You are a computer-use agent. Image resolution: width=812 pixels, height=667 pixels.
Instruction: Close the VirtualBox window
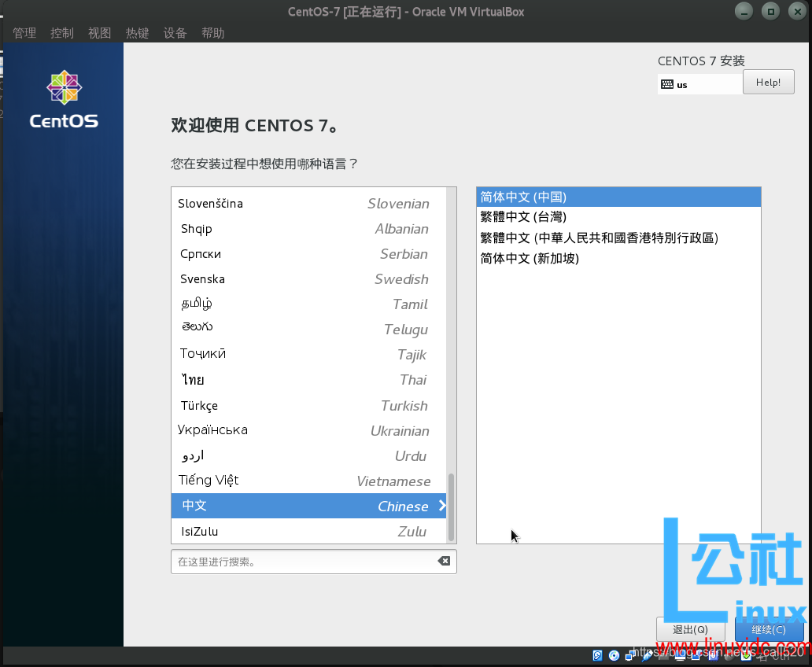(x=798, y=11)
